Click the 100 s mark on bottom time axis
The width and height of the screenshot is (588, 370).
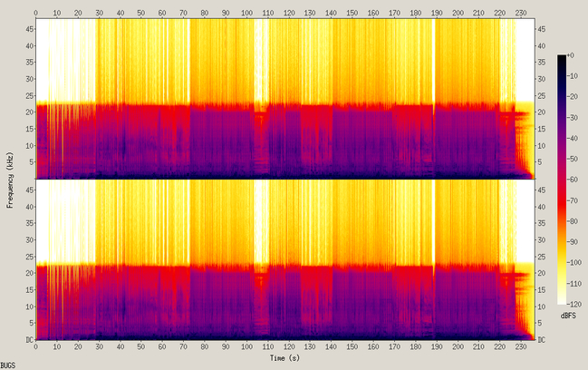pyautogui.click(x=246, y=346)
